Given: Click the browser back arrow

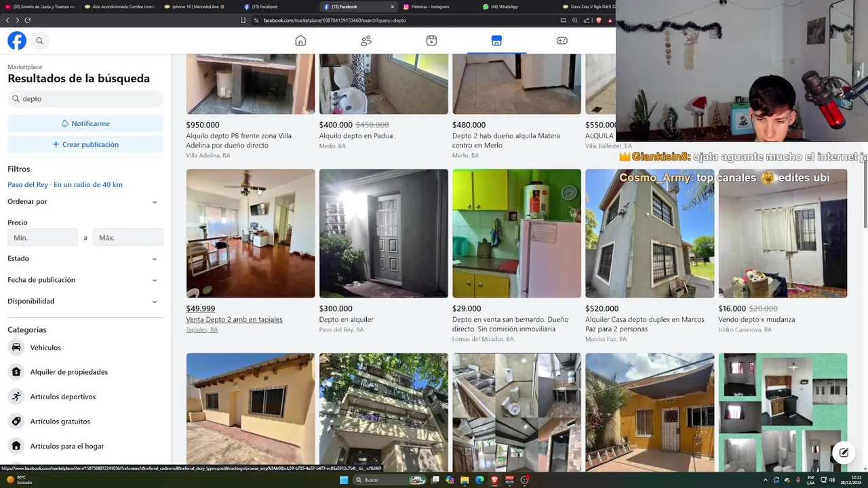Looking at the screenshot, I should click(x=7, y=20).
